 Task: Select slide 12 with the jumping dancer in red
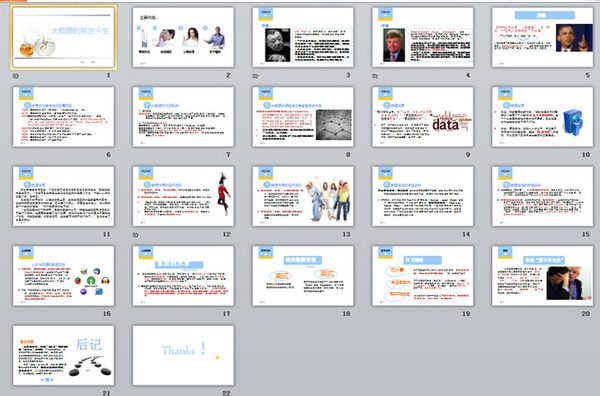click(x=183, y=196)
